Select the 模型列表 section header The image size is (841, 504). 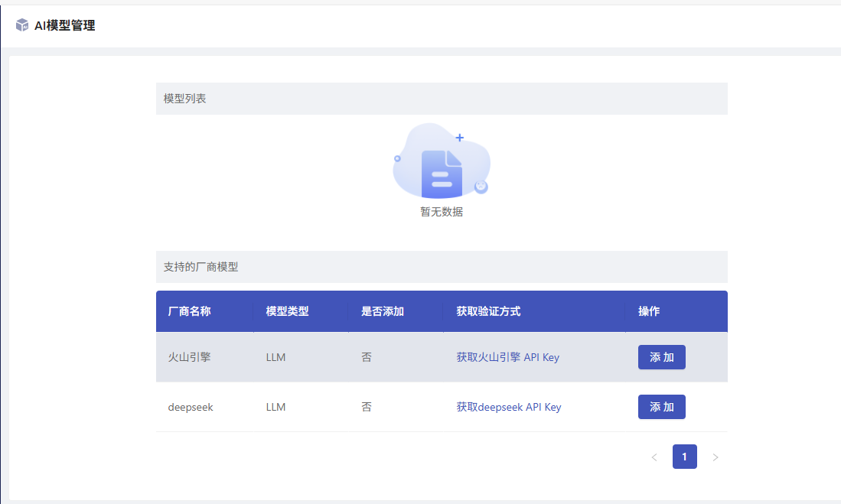[x=442, y=99]
